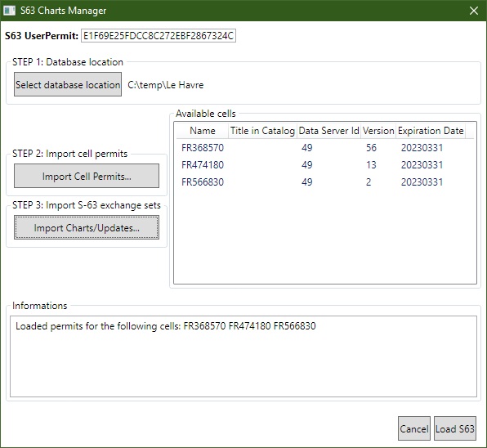Click Data Server Id 49 of FR474180
The width and height of the screenshot is (487, 448).
307,164
